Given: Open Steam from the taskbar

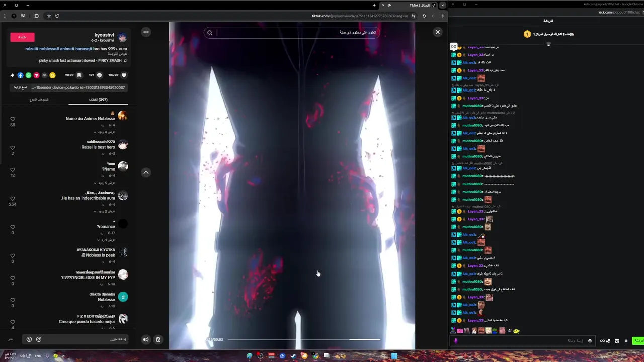Looking at the screenshot, I should pos(293,356).
